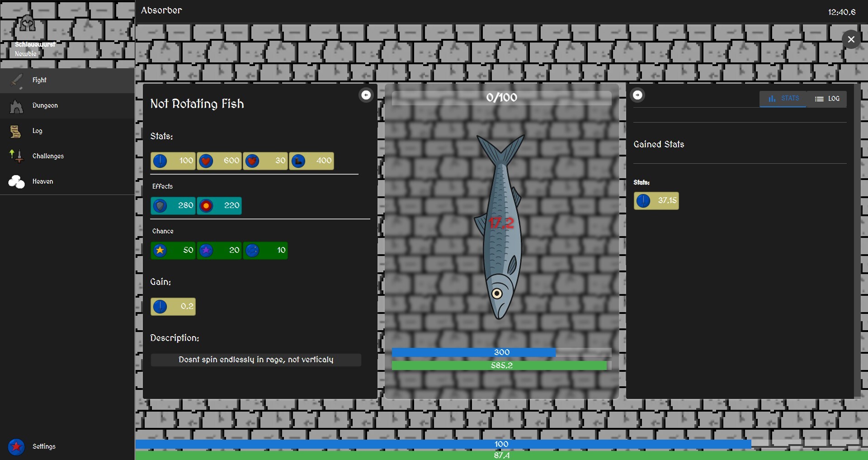868x460 pixels.
Task: Collapse the enemy info panel arrow
Action: tap(366, 95)
